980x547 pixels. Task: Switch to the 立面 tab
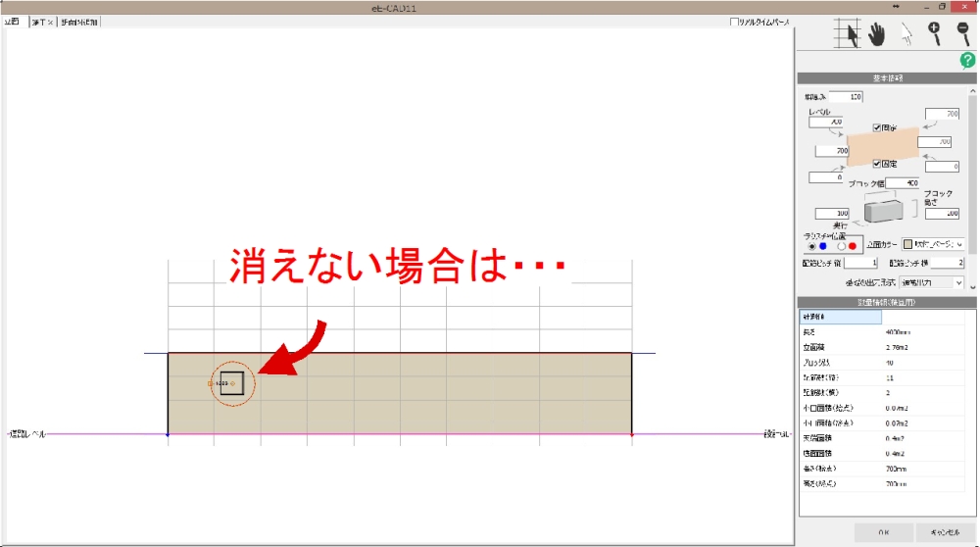point(12,22)
